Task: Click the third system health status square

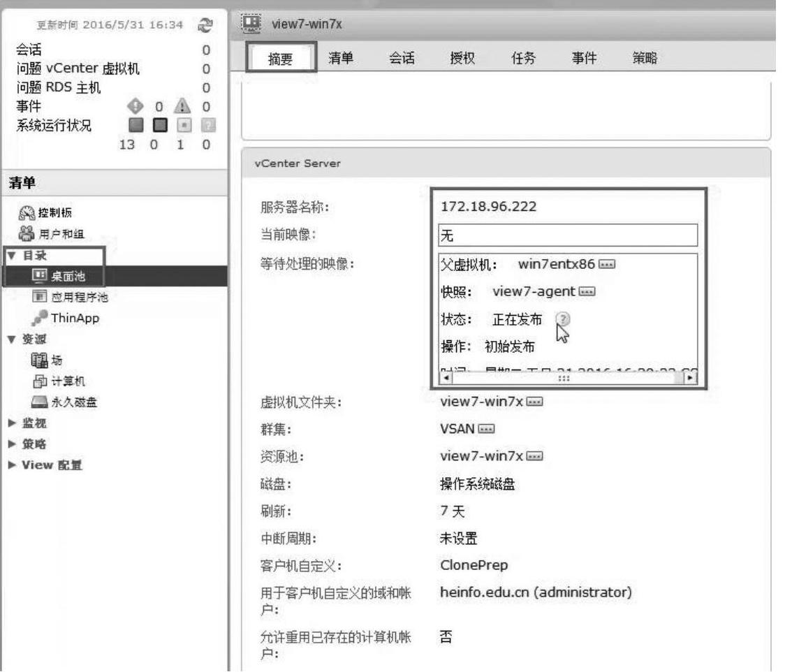Action: (184, 125)
